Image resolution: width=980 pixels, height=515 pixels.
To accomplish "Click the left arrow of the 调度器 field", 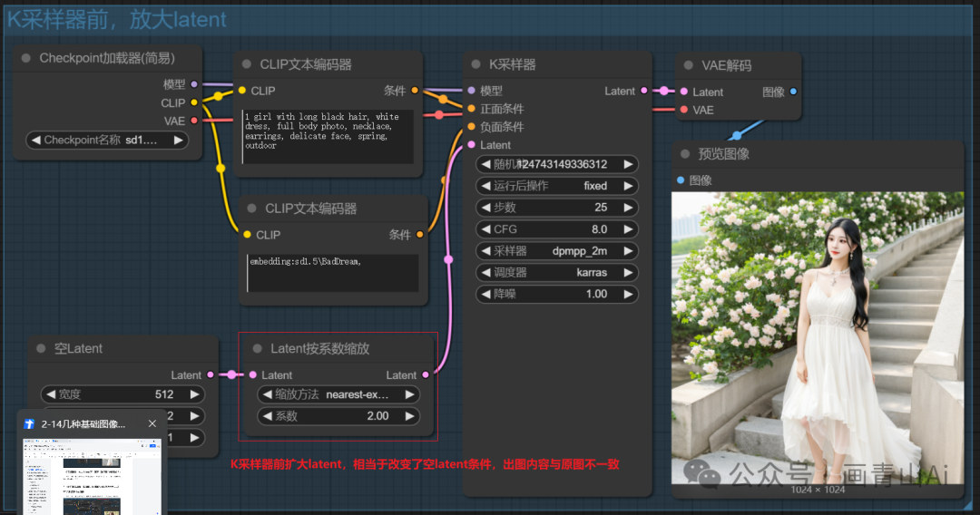I will pyautogui.click(x=485, y=273).
